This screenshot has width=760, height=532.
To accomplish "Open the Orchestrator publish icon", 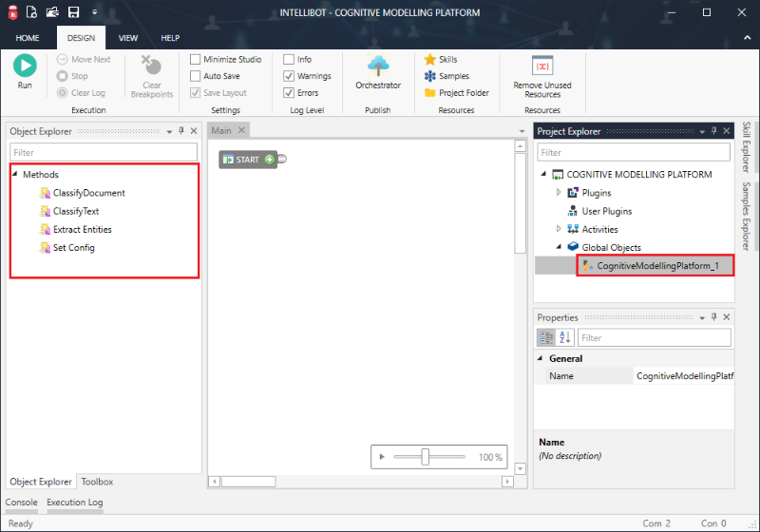I will (x=378, y=66).
